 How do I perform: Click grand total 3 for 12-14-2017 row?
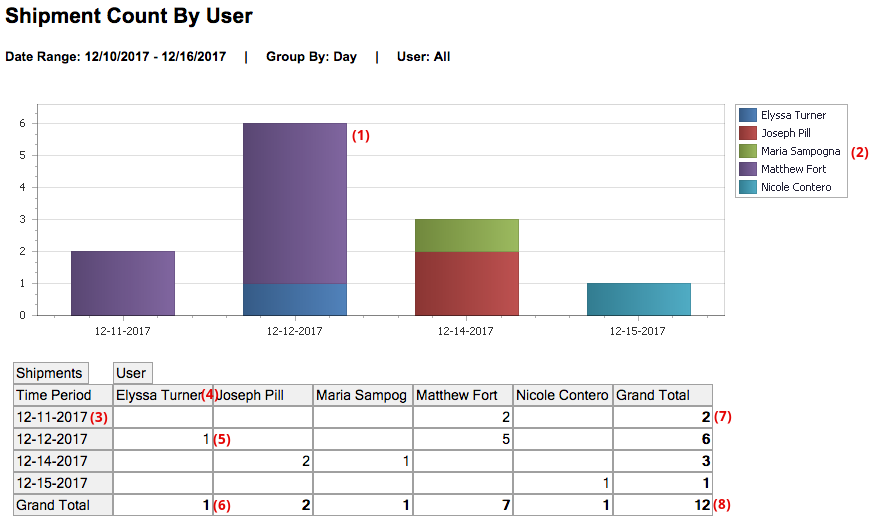pyautogui.click(x=663, y=461)
